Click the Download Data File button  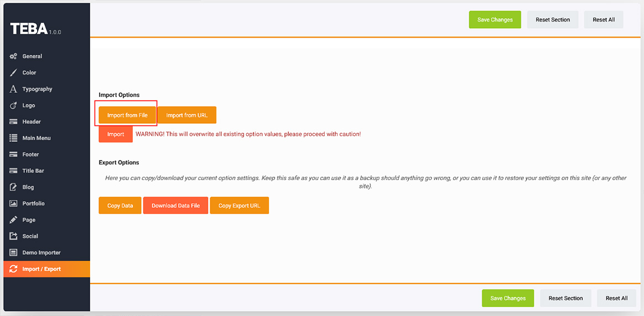pyautogui.click(x=176, y=206)
